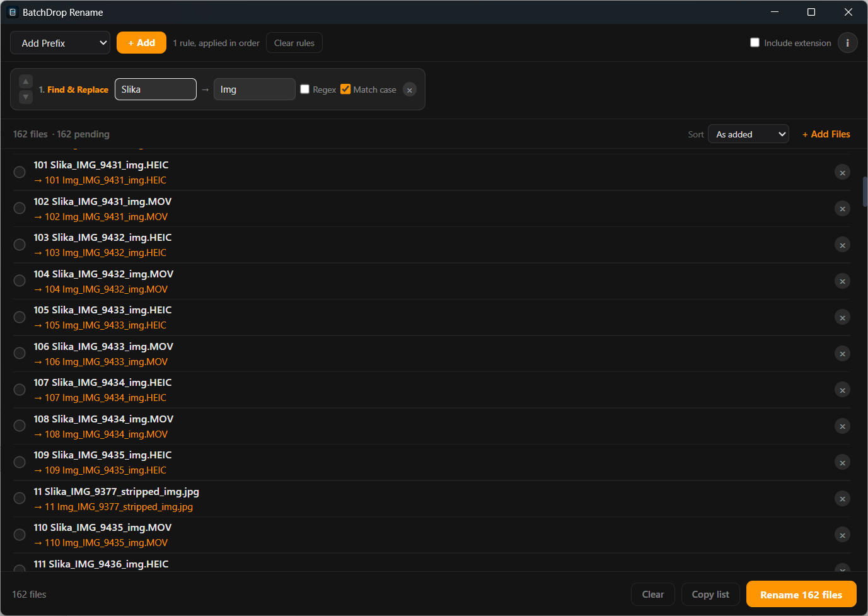This screenshot has height=616, width=868.
Task: Click the info icon button
Action: (x=847, y=43)
